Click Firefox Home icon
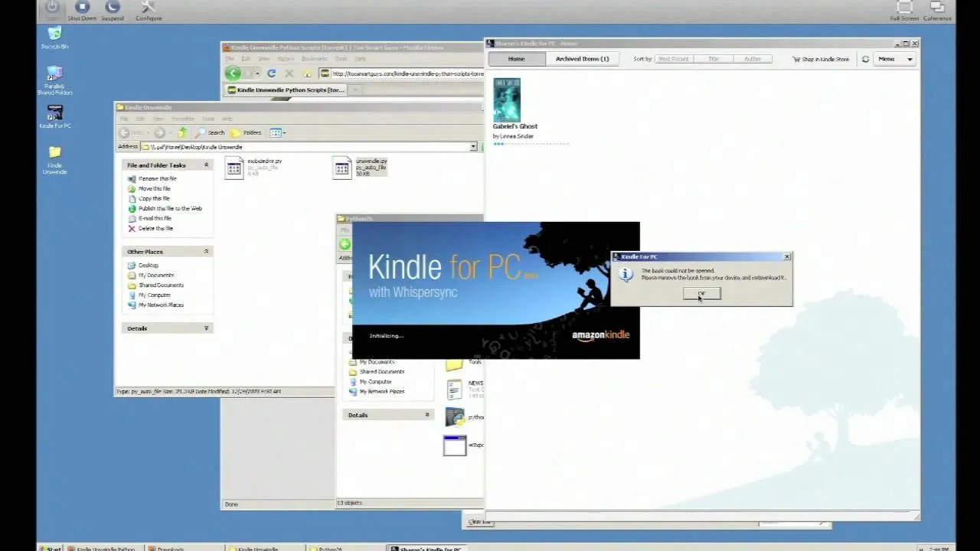980x551 pixels. tap(307, 73)
